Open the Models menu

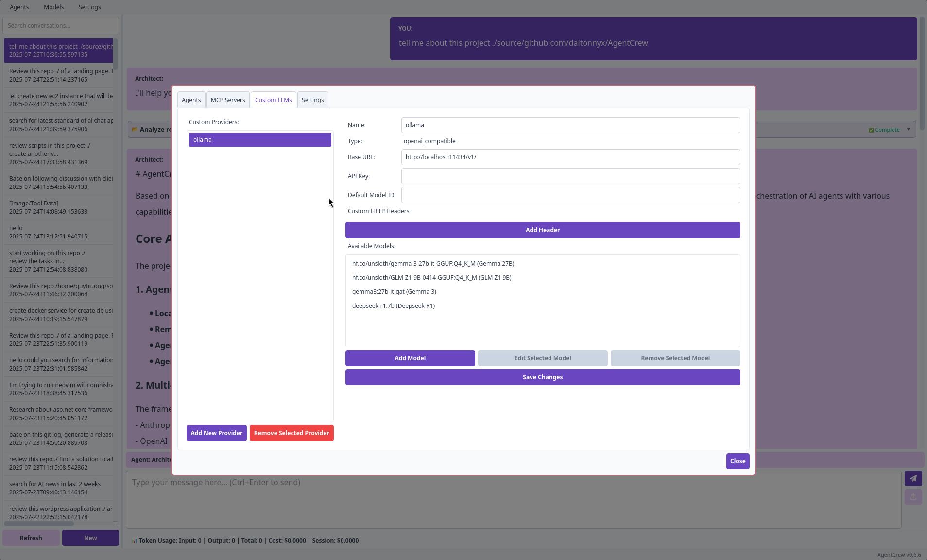click(54, 7)
